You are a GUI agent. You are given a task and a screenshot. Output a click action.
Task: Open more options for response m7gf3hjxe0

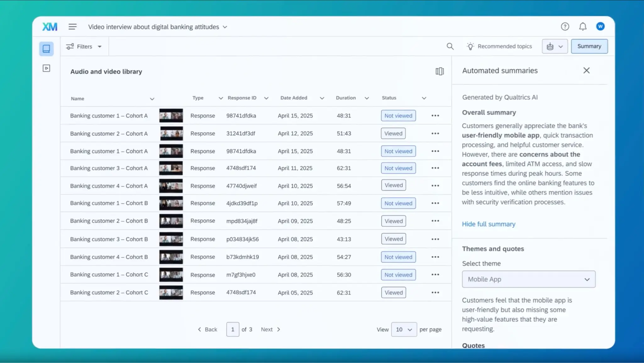(x=435, y=275)
